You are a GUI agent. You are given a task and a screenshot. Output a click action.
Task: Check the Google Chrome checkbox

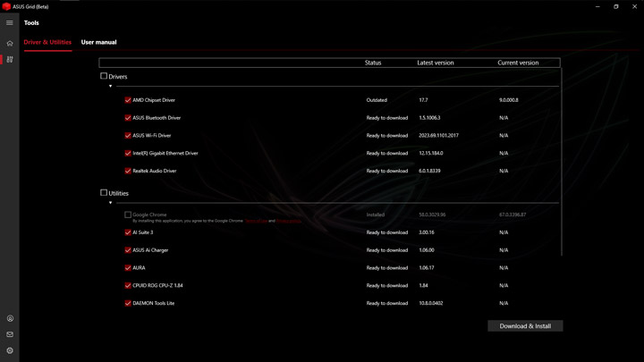(128, 215)
